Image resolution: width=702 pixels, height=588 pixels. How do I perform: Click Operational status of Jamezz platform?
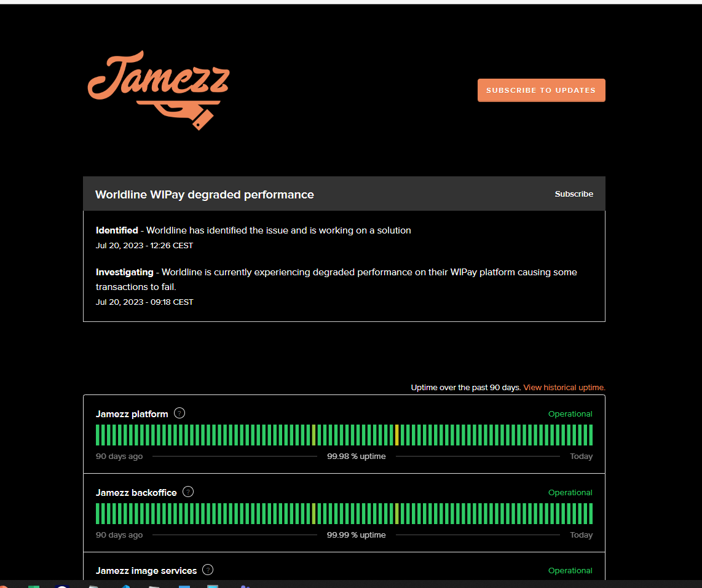570,414
